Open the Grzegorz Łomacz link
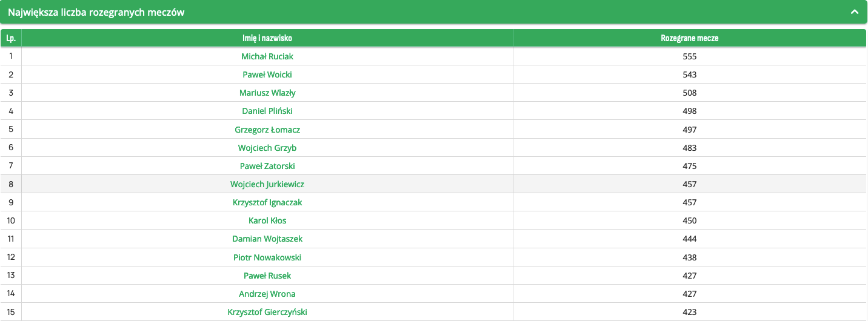Screen dimensions: 868x321 click(267, 130)
